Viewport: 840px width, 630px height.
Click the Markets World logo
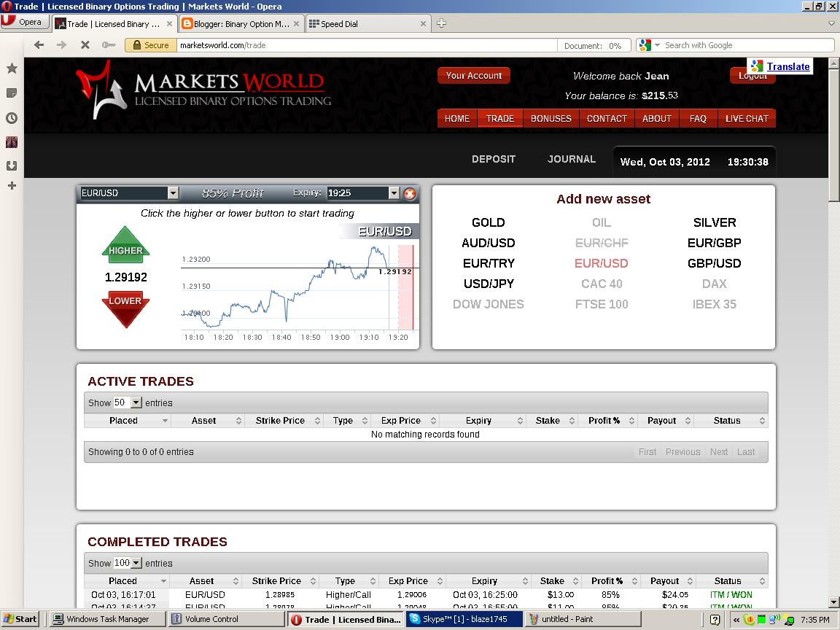tap(203, 90)
